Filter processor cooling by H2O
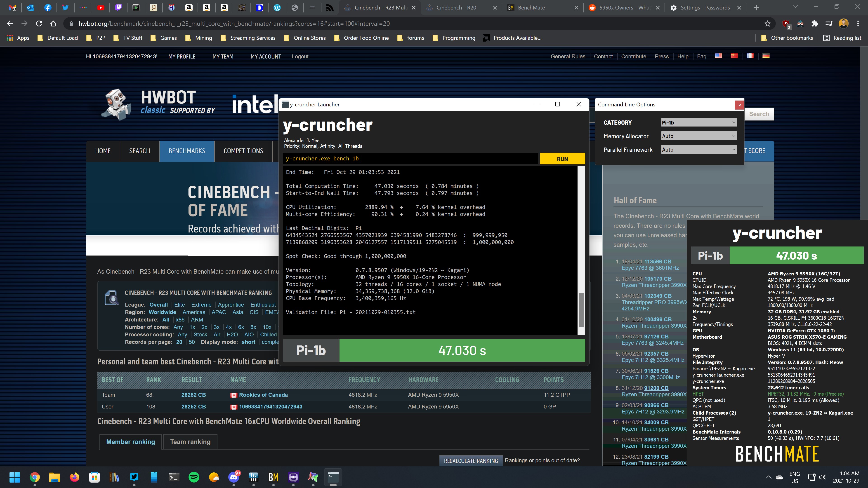Screen dimensions: 868x488 pyautogui.click(x=232, y=334)
